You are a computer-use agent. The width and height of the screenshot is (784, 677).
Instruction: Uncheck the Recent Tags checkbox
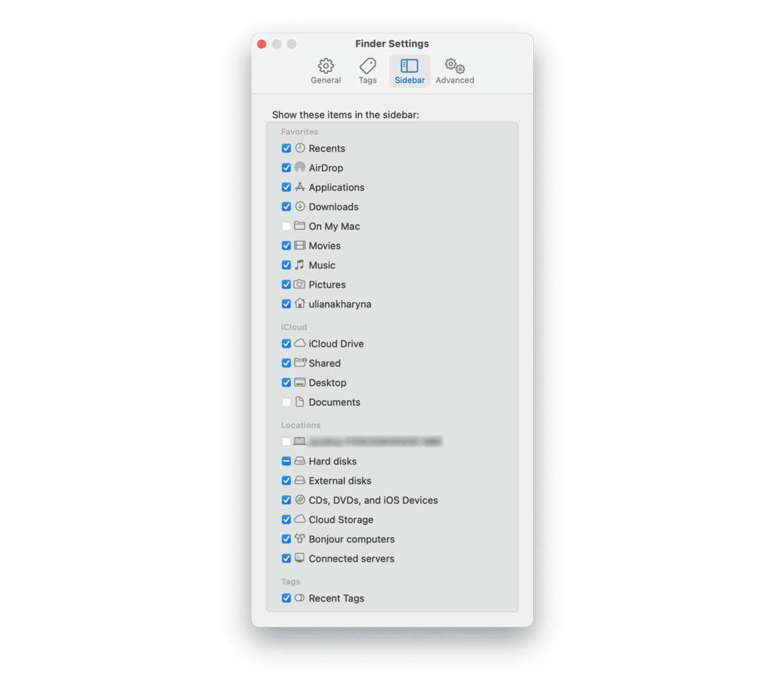286,598
